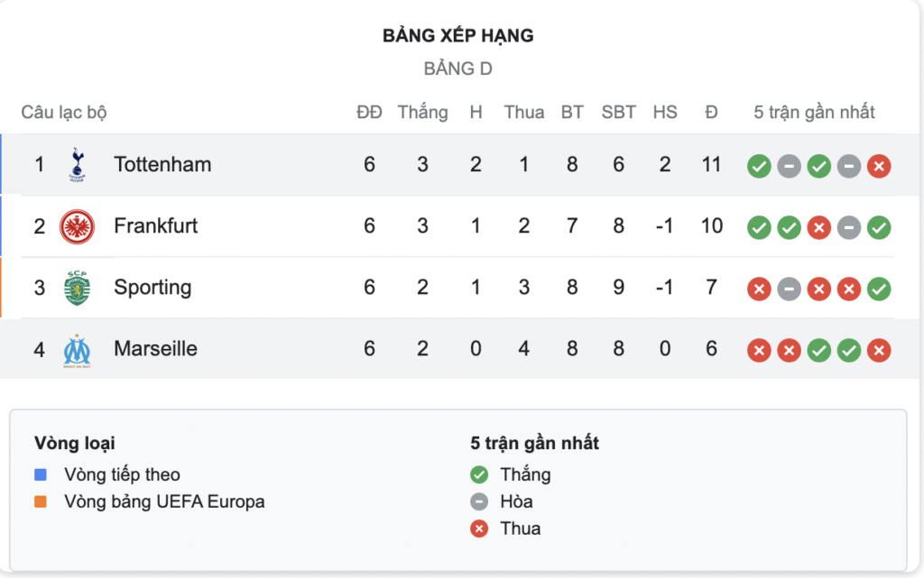
Task: Click Frankfurt's red loss result icon
Action: coord(818,228)
